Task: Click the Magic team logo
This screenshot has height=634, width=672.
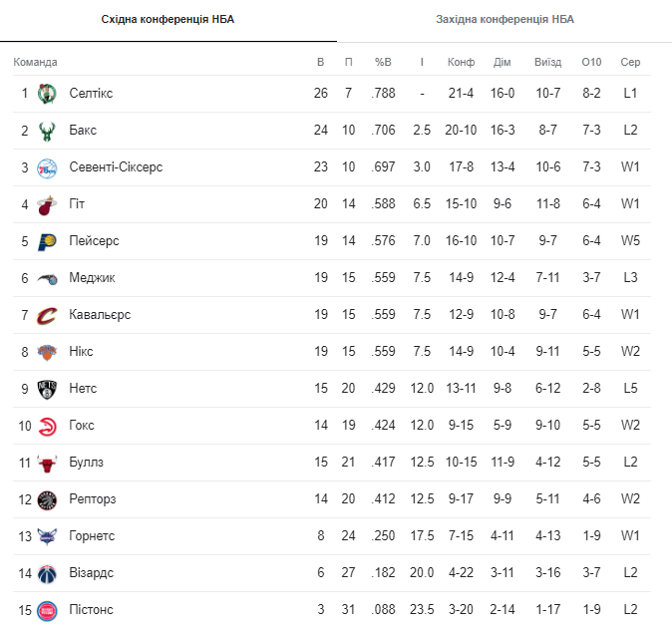Action: pyautogui.click(x=47, y=278)
